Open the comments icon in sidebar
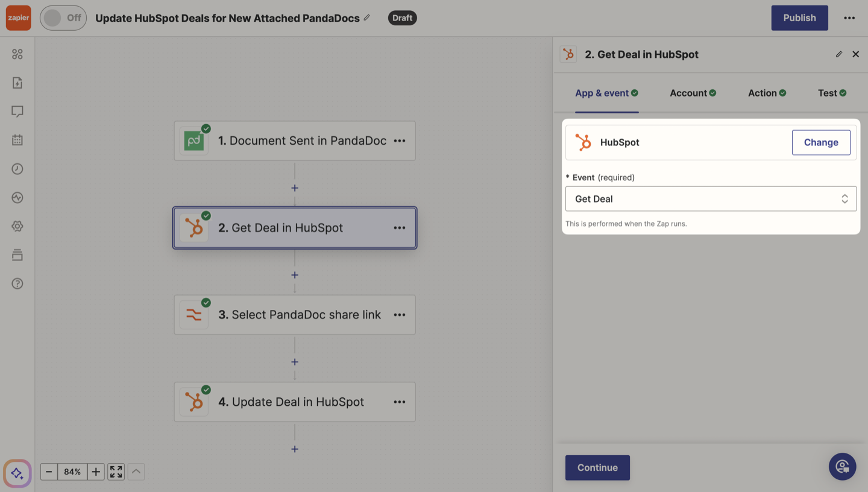The height and width of the screenshot is (492, 868). coord(17,112)
